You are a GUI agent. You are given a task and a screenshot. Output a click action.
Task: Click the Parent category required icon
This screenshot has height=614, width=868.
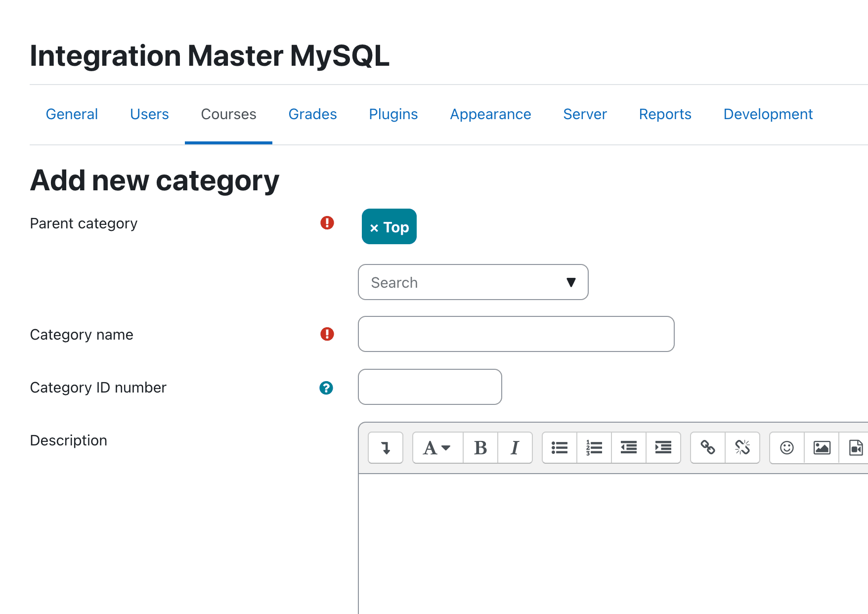pos(327,223)
